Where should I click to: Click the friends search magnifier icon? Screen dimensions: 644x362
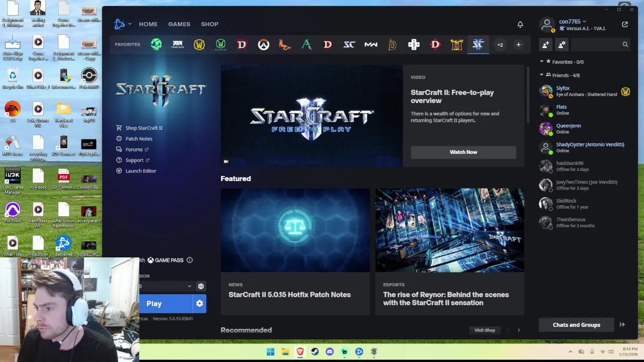tap(625, 45)
